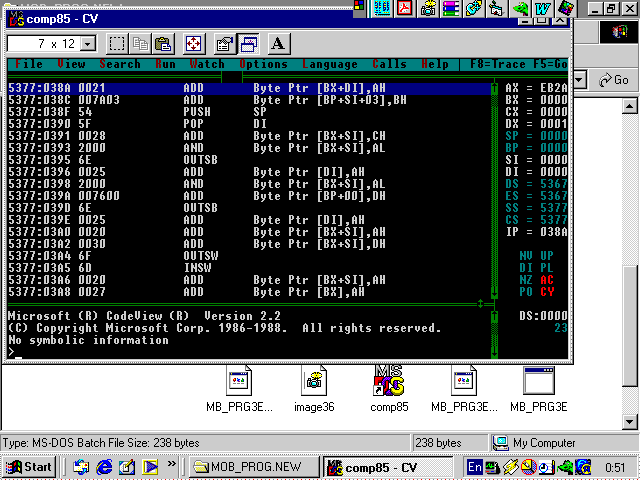Click scroll down arrow in disassembly pane

tap(494, 292)
